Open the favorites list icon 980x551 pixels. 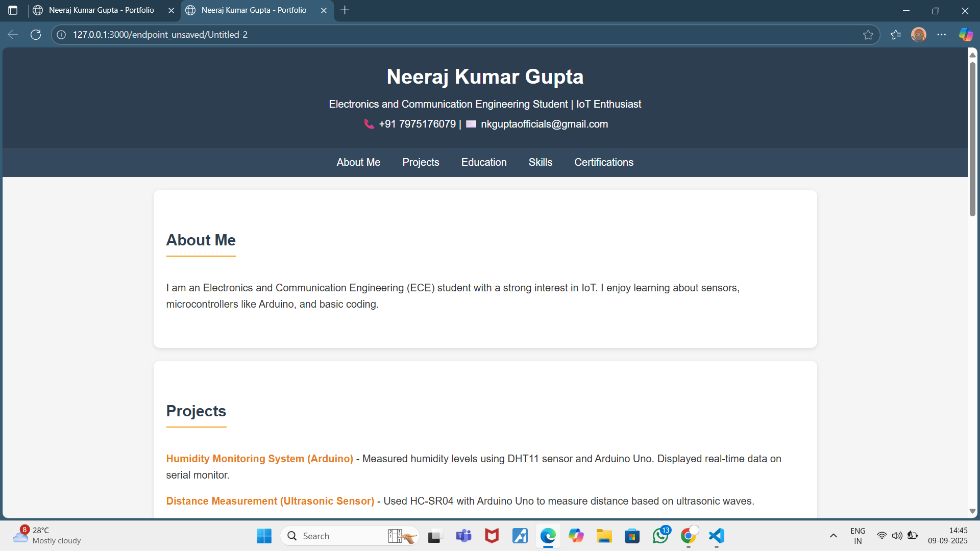tap(896, 35)
